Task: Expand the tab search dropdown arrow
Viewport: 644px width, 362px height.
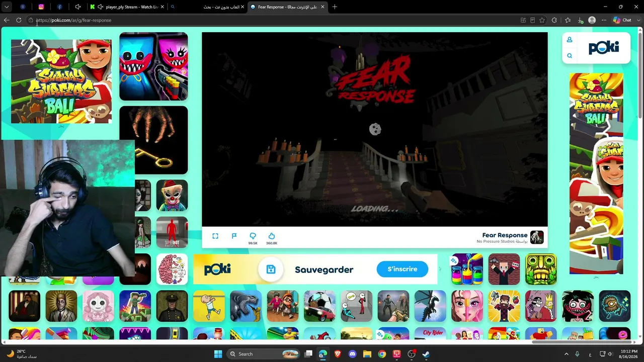Action: click(x=7, y=7)
